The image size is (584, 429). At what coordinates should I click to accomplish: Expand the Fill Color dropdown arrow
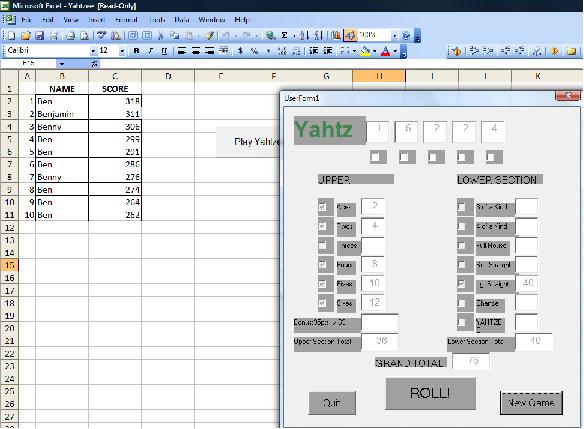point(374,51)
